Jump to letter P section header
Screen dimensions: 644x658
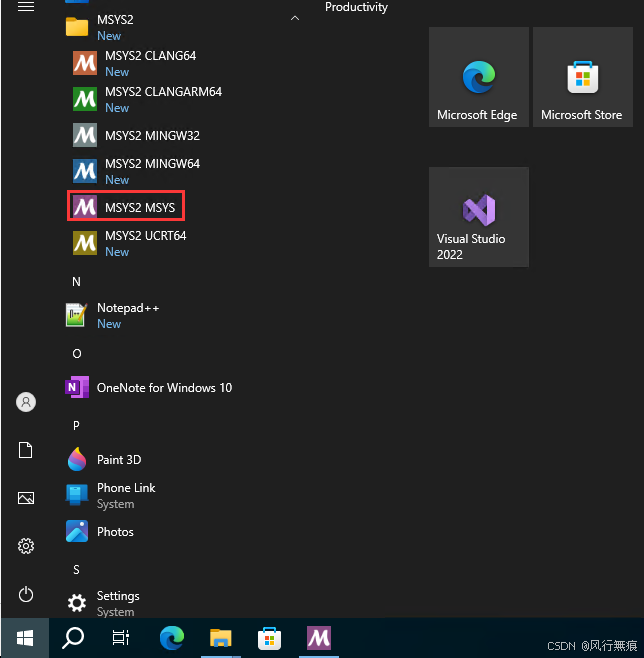76,426
